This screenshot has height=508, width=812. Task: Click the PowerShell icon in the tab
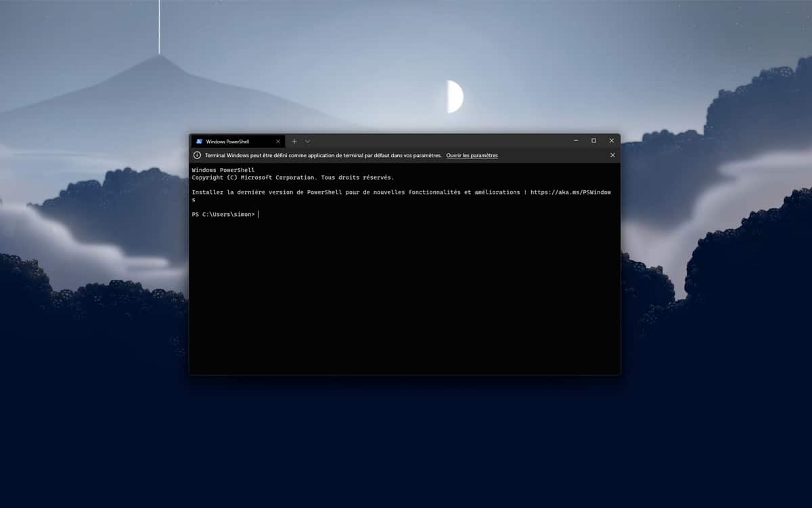point(199,142)
